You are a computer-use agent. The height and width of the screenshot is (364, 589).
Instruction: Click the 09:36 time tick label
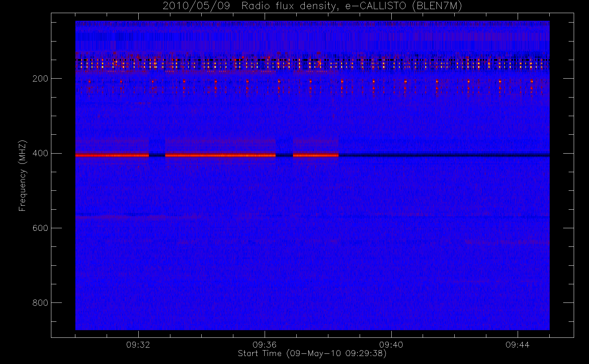point(265,345)
